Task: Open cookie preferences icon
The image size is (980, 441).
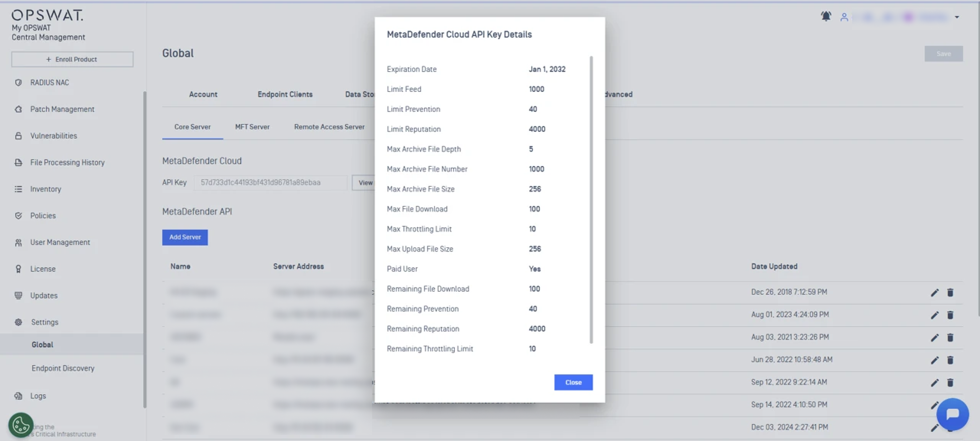Action: [x=21, y=425]
